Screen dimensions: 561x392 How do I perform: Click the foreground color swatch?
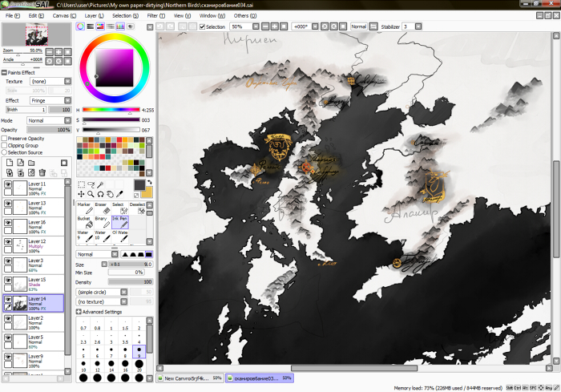[139, 184]
